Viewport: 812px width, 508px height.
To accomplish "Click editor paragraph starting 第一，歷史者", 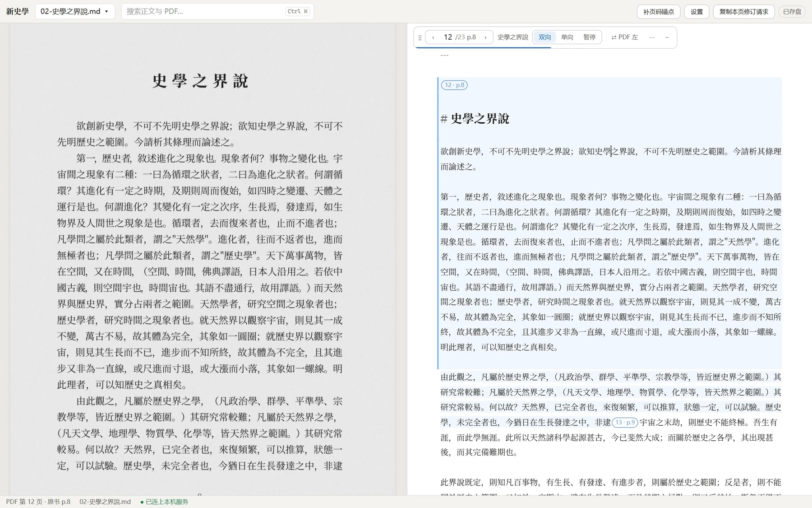I will 611,272.
